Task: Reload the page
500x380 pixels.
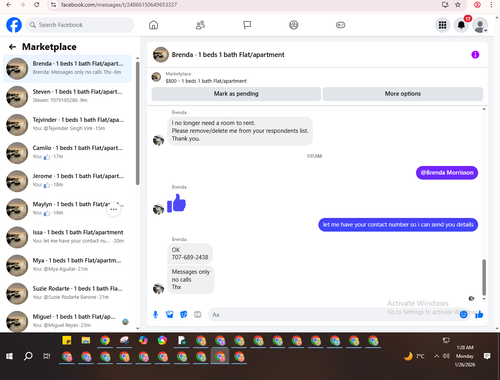Action: coord(37,5)
